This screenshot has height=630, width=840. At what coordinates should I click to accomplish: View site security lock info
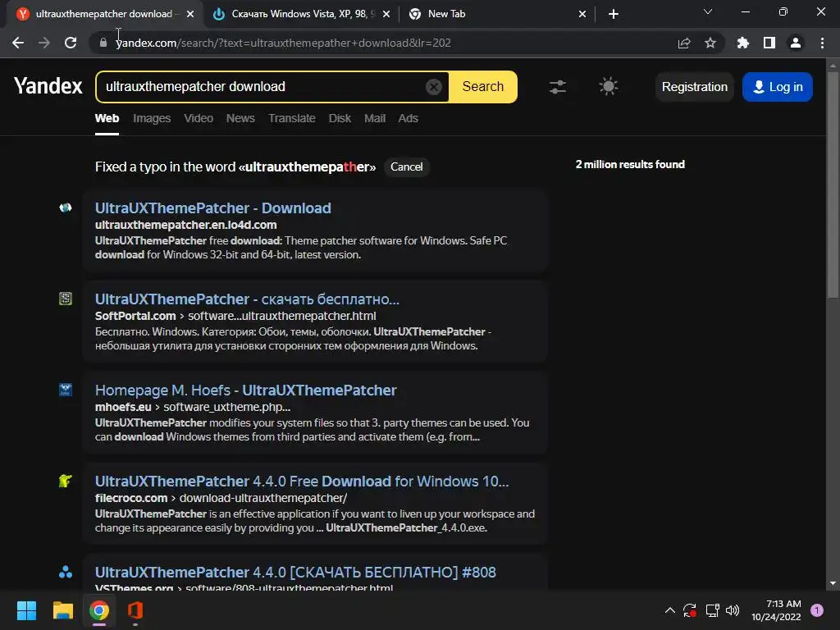(x=103, y=43)
